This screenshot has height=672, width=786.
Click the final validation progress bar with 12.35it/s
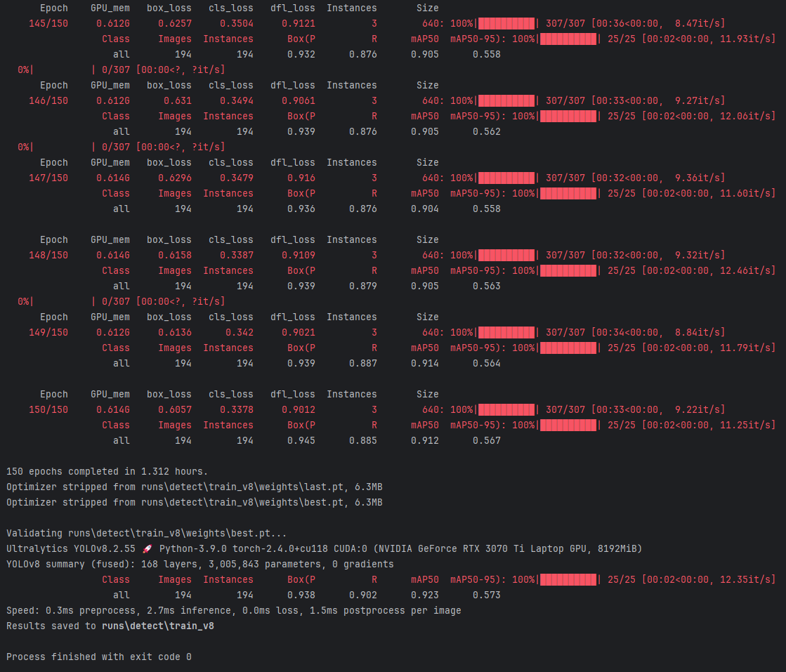click(568, 579)
